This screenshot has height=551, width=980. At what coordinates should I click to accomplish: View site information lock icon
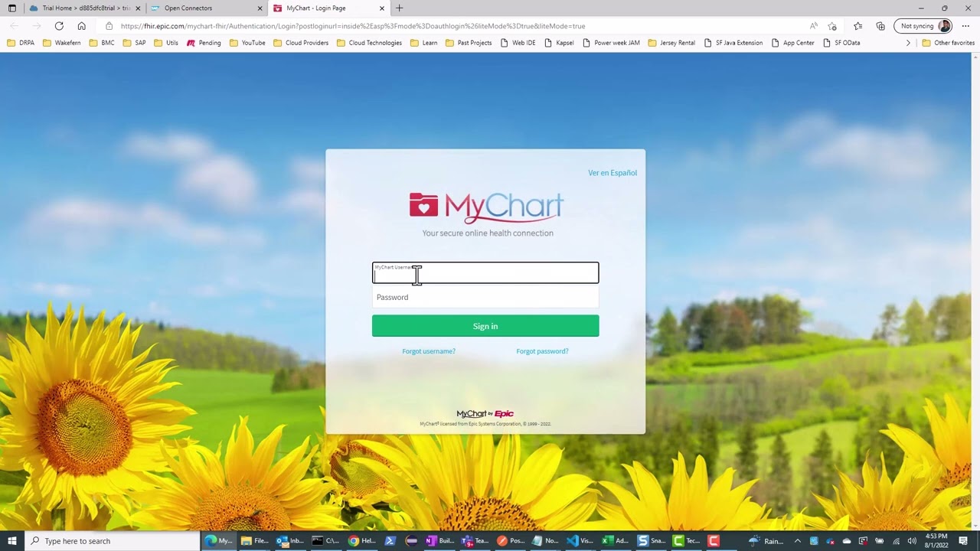(109, 26)
